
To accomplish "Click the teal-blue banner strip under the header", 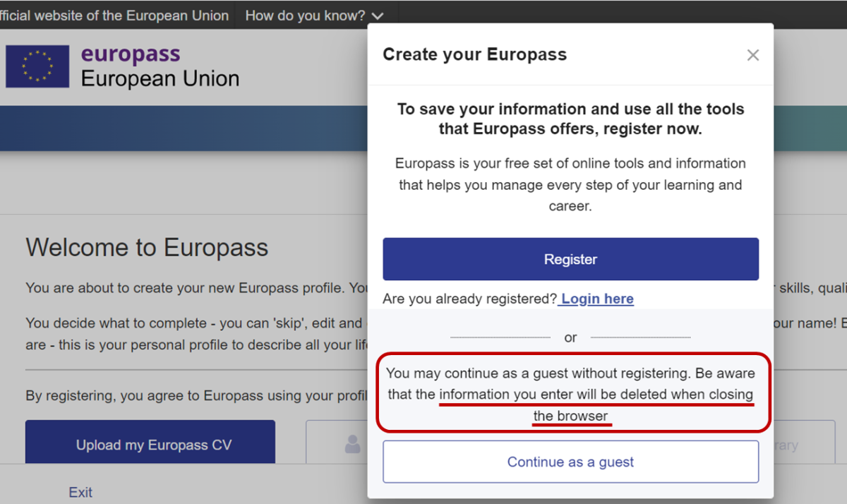I will click(184, 128).
